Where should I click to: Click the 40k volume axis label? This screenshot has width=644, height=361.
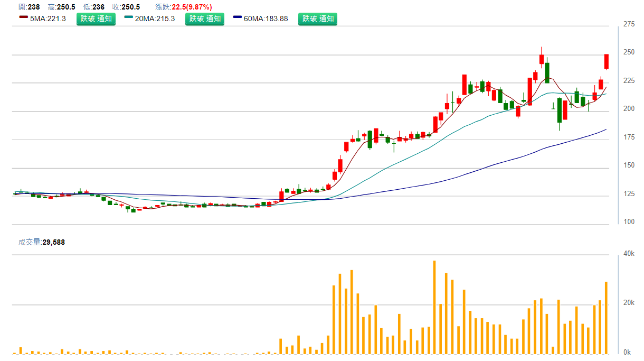[629, 254]
